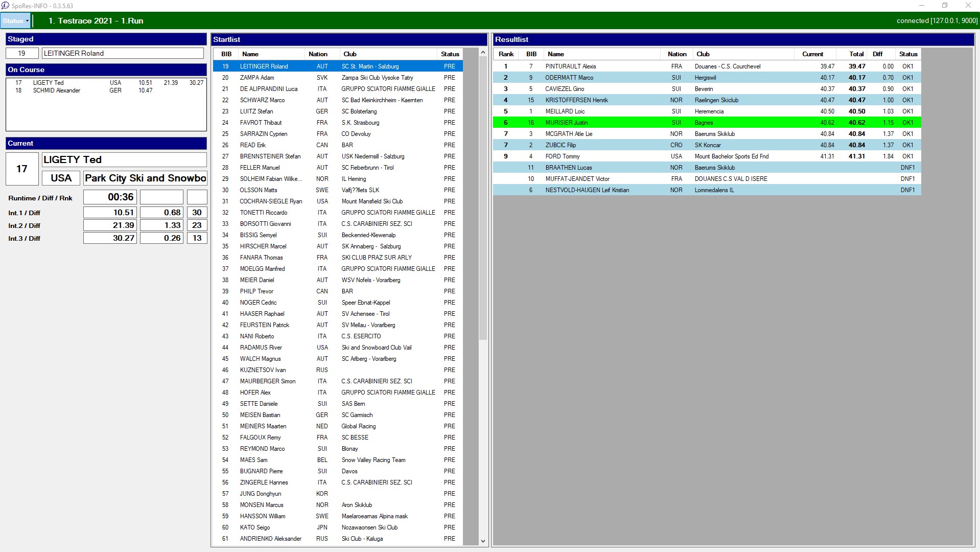Click the Resultlist Current column header
Screen dimensions: 980x552
point(815,54)
